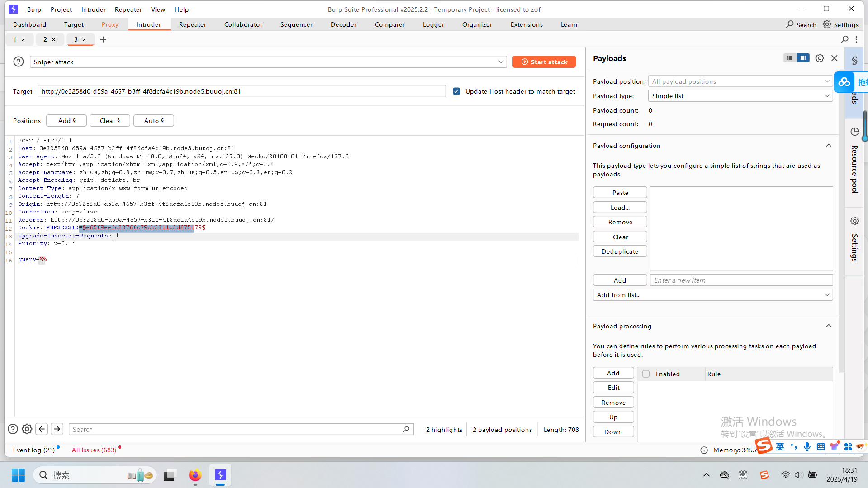Open Payloads panel settings gear
Image resolution: width=868 pixels, height=488 pixels.
820,58
